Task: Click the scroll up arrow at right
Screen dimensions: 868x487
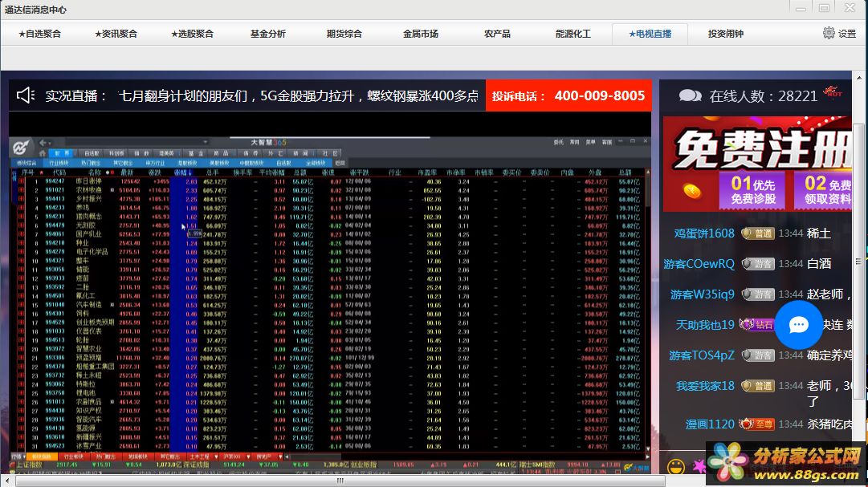Action: [859, 78]
